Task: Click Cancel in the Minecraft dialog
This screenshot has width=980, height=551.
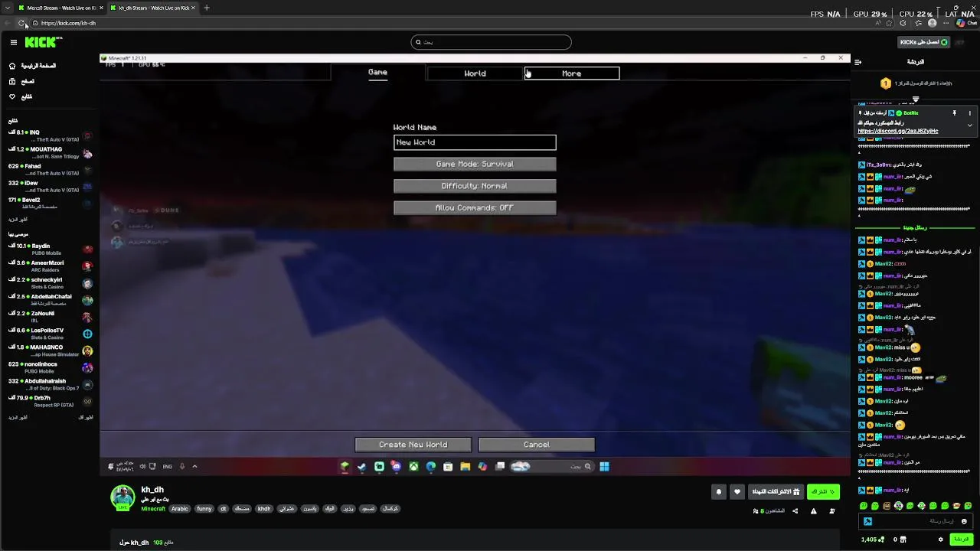Action: tap(536, 445)
